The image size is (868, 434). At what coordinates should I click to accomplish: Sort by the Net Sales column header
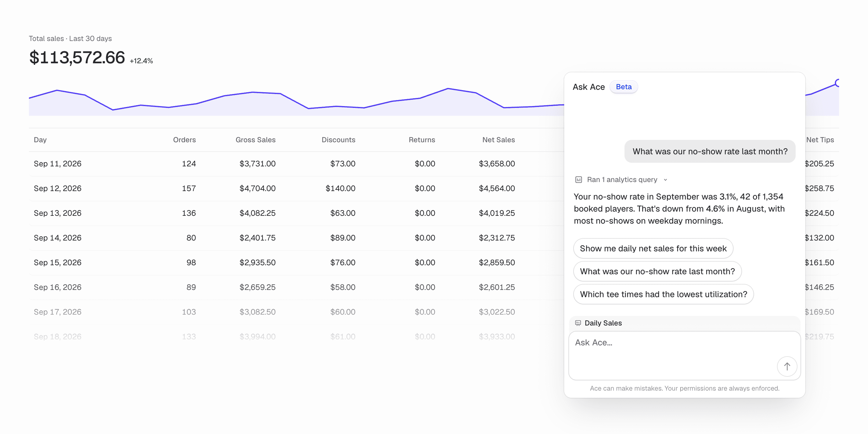pyautogui.click(x=498, y=140)
